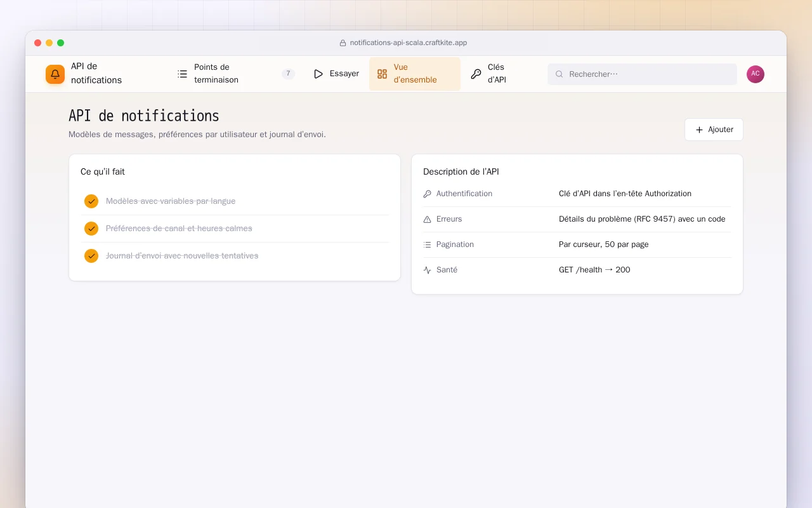Click the text Journal d'envoi avec nouvelles tentatives
The image size is (812, 508).
click(182, 256)
